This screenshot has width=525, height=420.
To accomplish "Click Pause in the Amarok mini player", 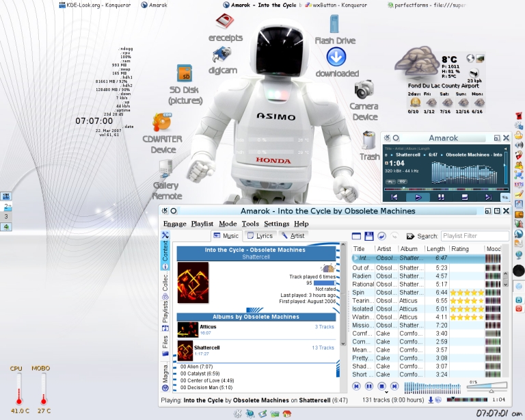I will click(441, 197).
